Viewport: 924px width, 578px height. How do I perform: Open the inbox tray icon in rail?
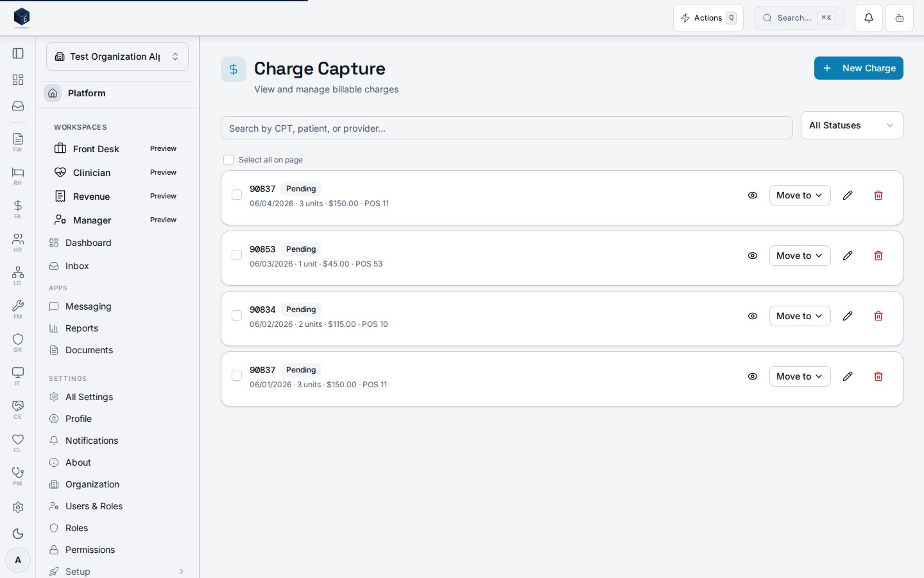point(18,106)
